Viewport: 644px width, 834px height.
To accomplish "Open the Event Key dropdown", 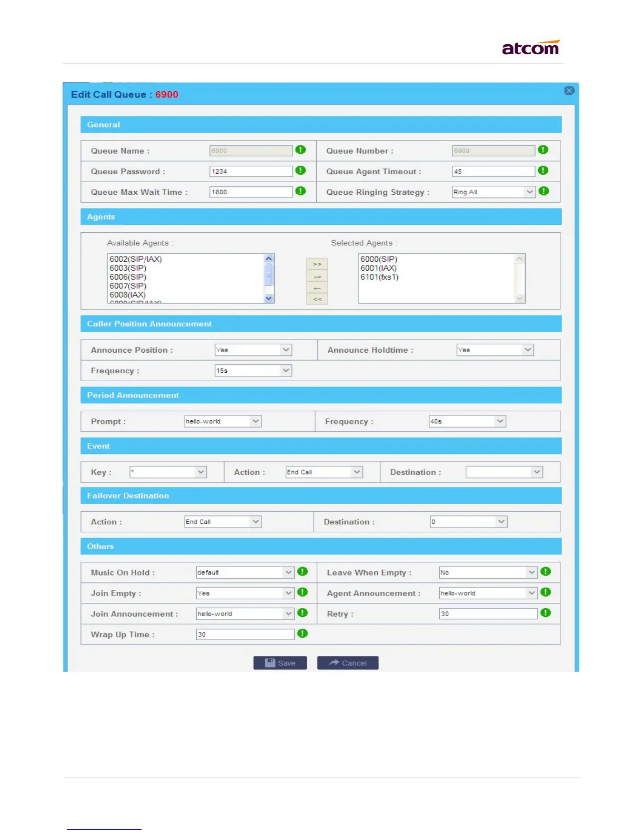I will [x=168, y=472].
